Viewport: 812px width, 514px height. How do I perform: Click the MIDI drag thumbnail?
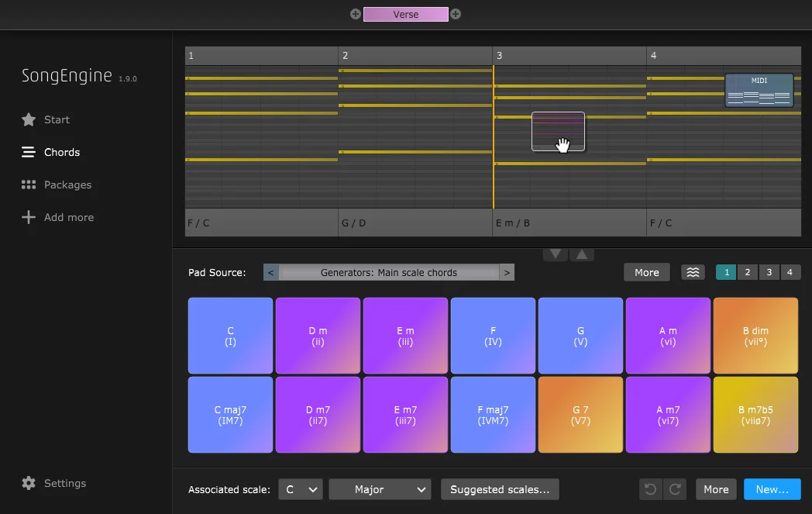[x=759, y=90]
